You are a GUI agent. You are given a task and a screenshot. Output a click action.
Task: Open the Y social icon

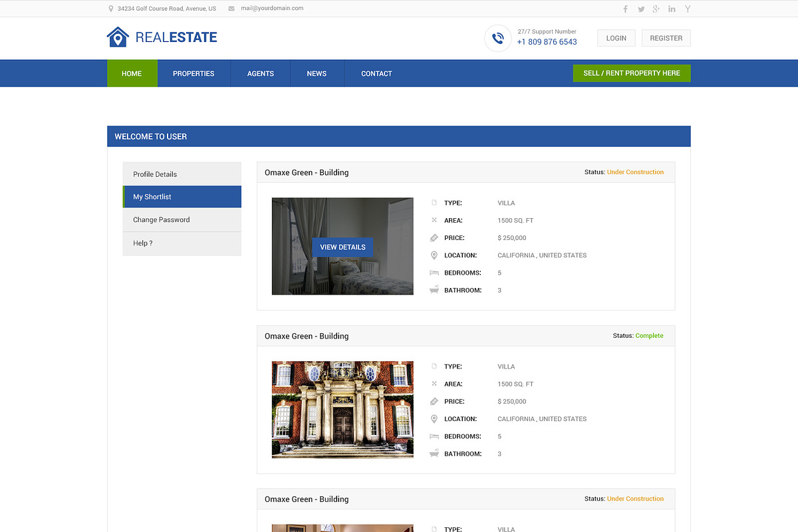click(x=688, y=9)
